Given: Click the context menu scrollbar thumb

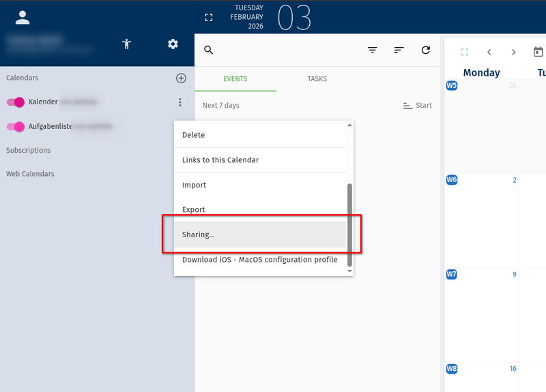Looking at the screenshot, I should (x=350, y=224).
